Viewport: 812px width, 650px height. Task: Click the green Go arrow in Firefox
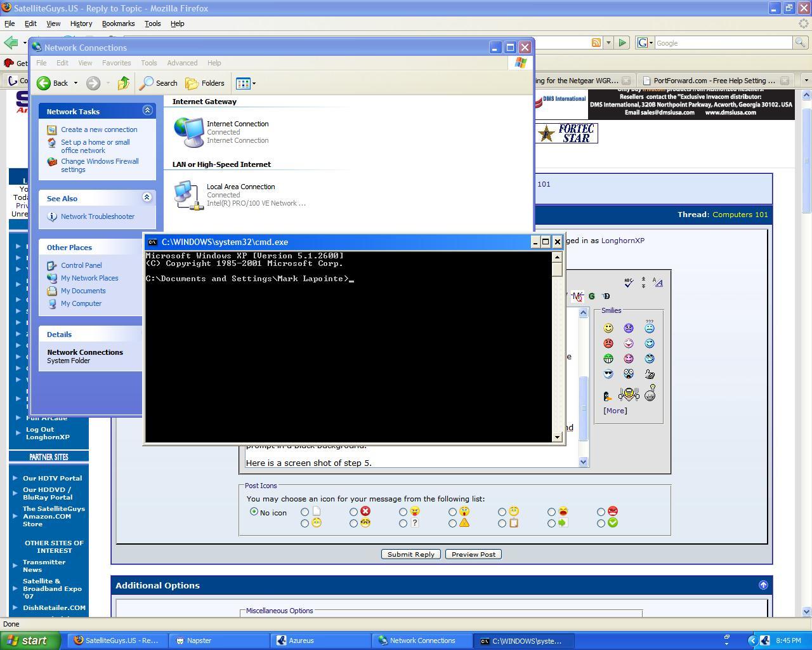coord(622,43)
